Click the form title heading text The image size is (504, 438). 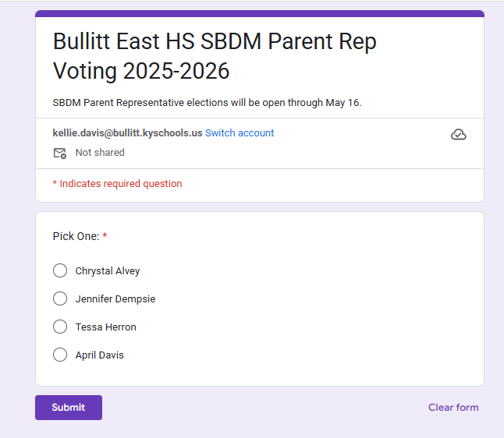click(x=215, y=56)
